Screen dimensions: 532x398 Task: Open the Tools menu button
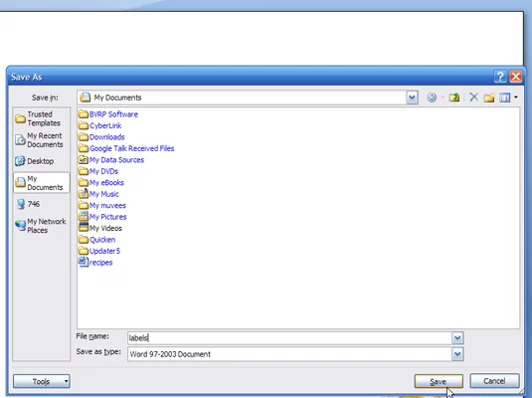coord(42,381)
